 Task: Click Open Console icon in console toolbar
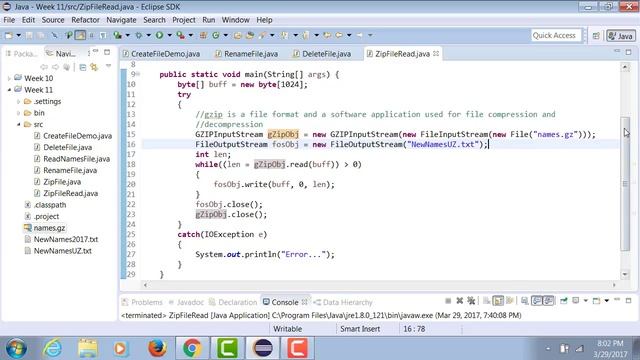(596, 301)
